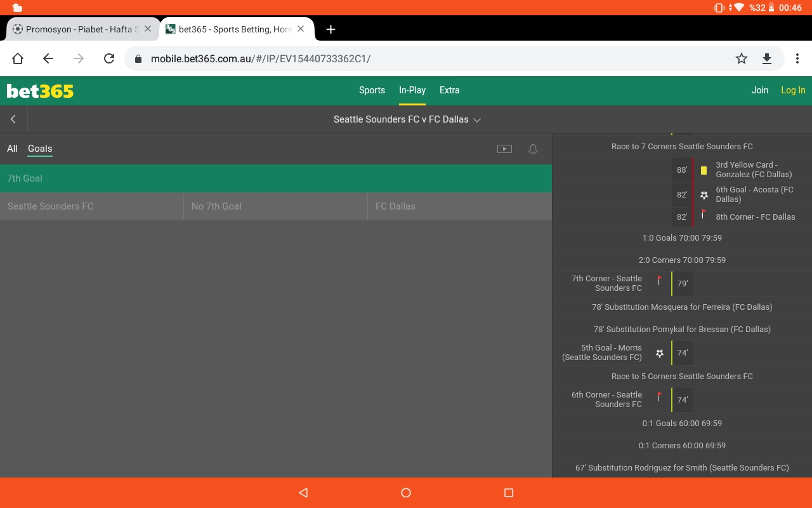Click substitution Rodriguez for Smith line

682,468
